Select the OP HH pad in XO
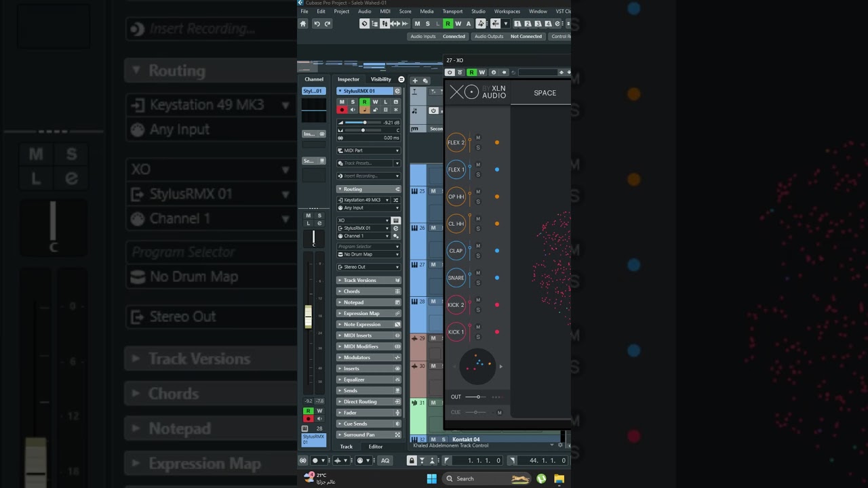Viewport: 868px width, 488px height. 456,197
